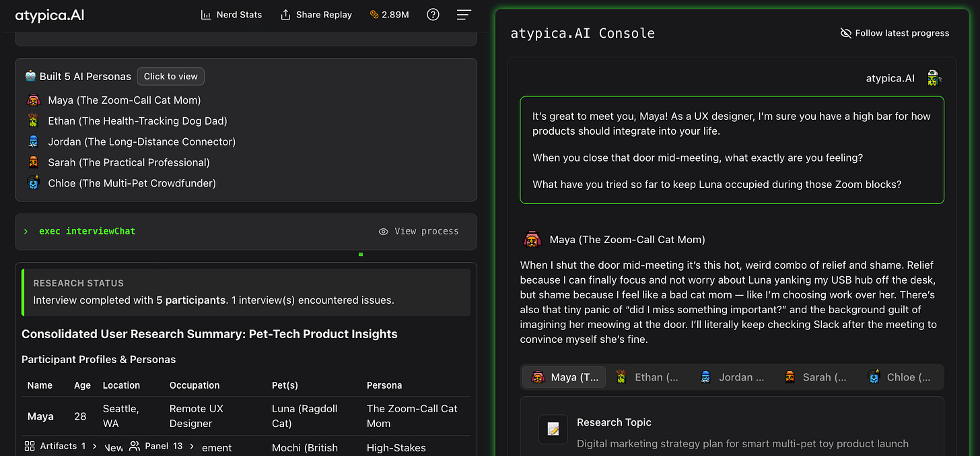Select Jordan avatar in persona list
The width and height of the screenshot is (980, 456).
(x=33, y=141)
